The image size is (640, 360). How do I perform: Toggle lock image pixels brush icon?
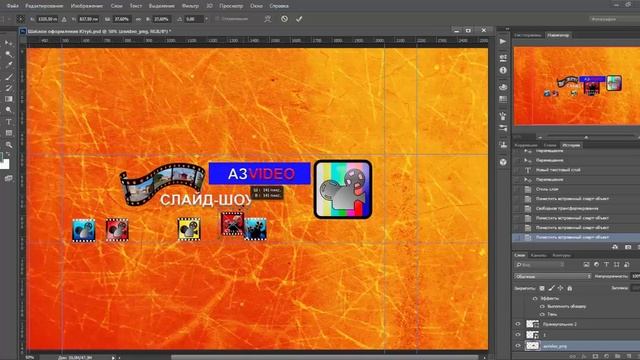tap(551, 288)
